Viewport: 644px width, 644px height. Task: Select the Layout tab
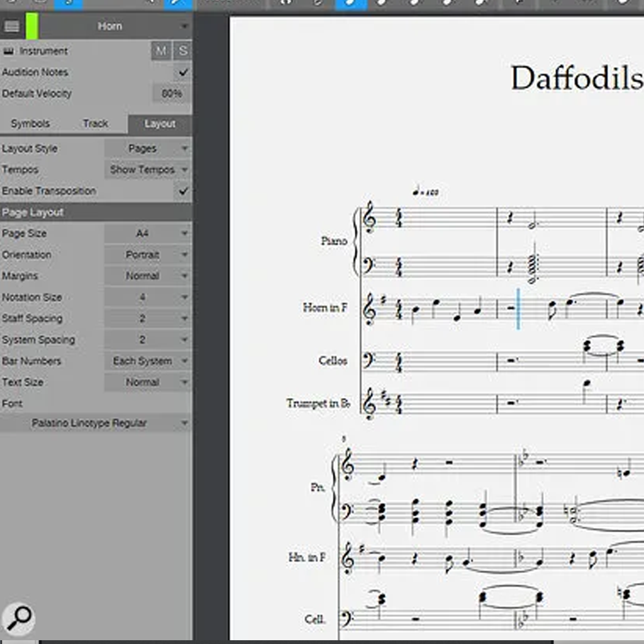(160, 124)
